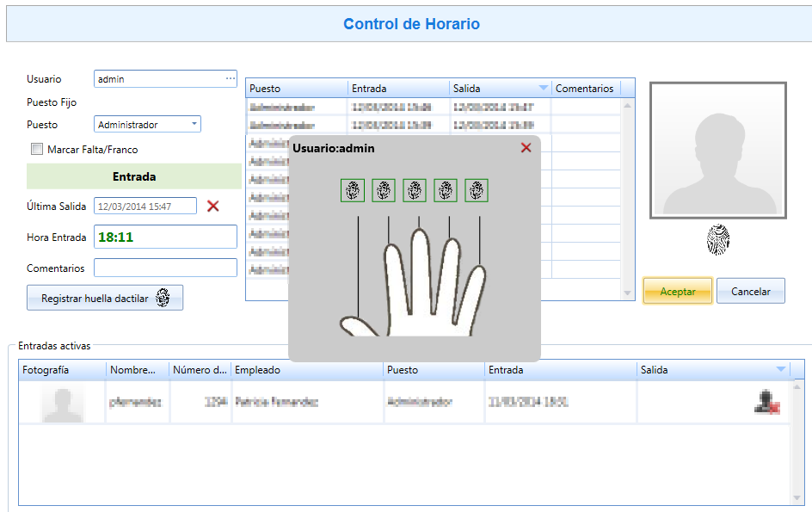Image resolution: width=812 pixels, height=512 pixels.
Task: Open Usuario lookup ellipsis button
Action: 230,79
